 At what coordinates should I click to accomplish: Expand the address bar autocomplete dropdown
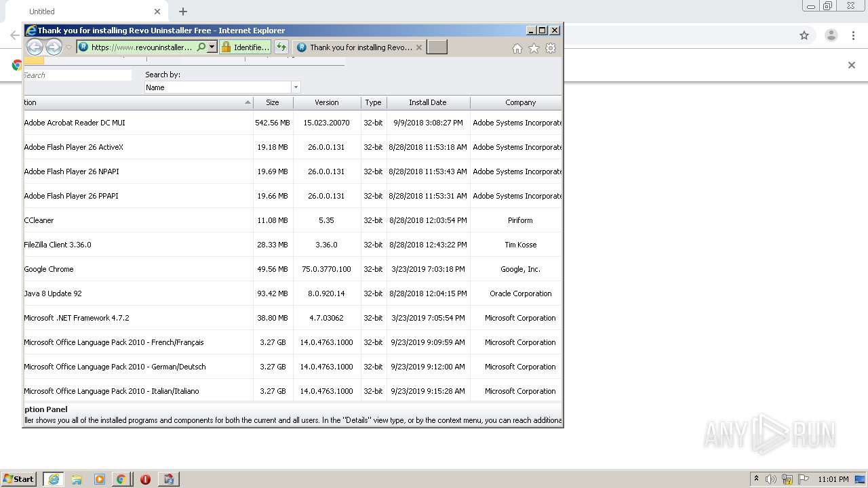(212, 47)
